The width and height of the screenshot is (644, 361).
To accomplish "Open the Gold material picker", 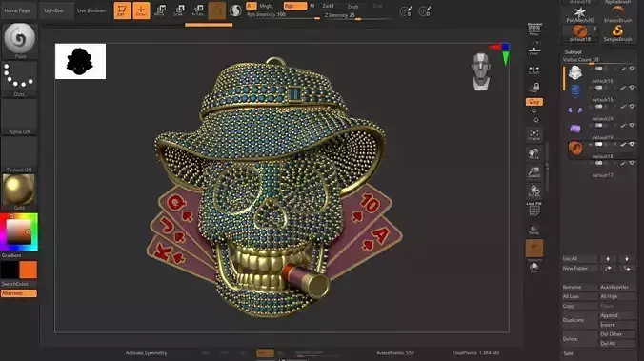I will (x=19, y=191).
